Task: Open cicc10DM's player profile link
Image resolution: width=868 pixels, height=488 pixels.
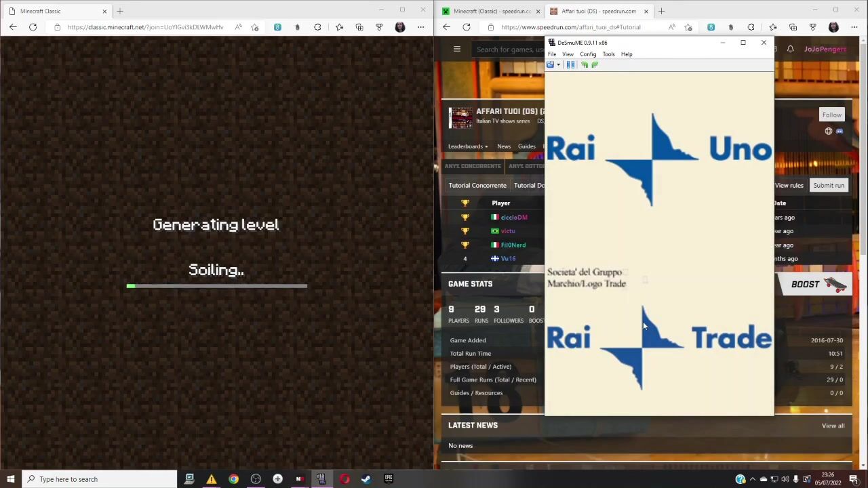Action: 513,218
